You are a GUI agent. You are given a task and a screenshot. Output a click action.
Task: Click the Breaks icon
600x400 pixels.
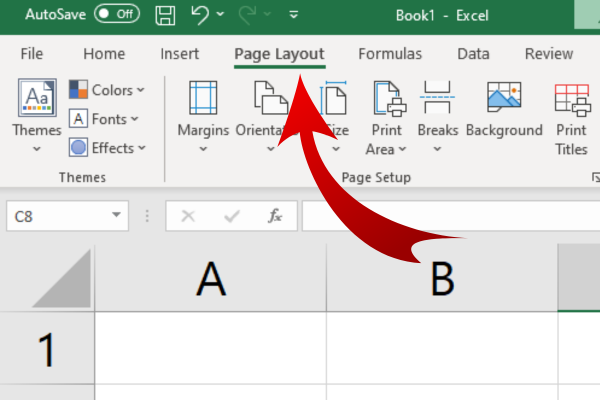click(437, 97)
